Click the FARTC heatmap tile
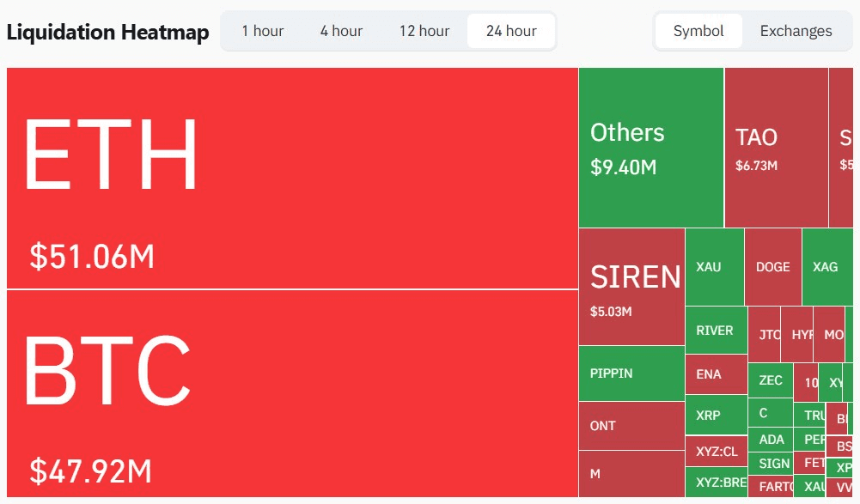Screen dimensions: 860x504 pyautogui.click(x=771, y=487)
